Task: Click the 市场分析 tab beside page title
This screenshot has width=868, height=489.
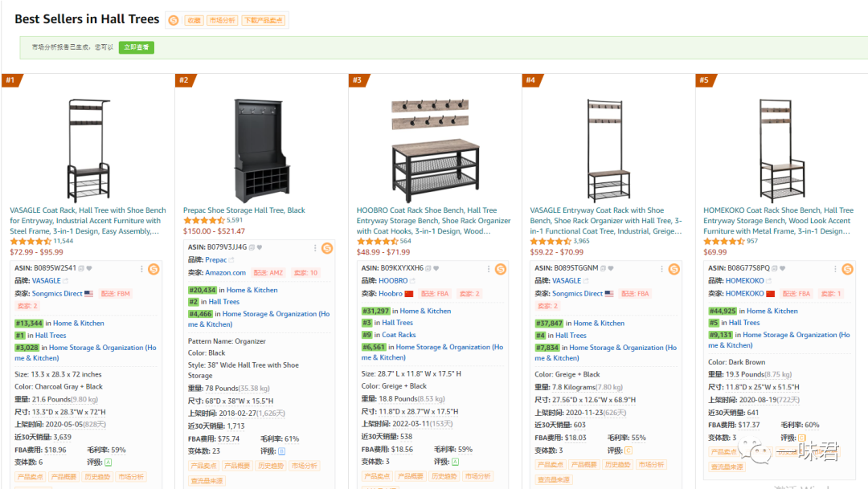Action: [222, 21]
